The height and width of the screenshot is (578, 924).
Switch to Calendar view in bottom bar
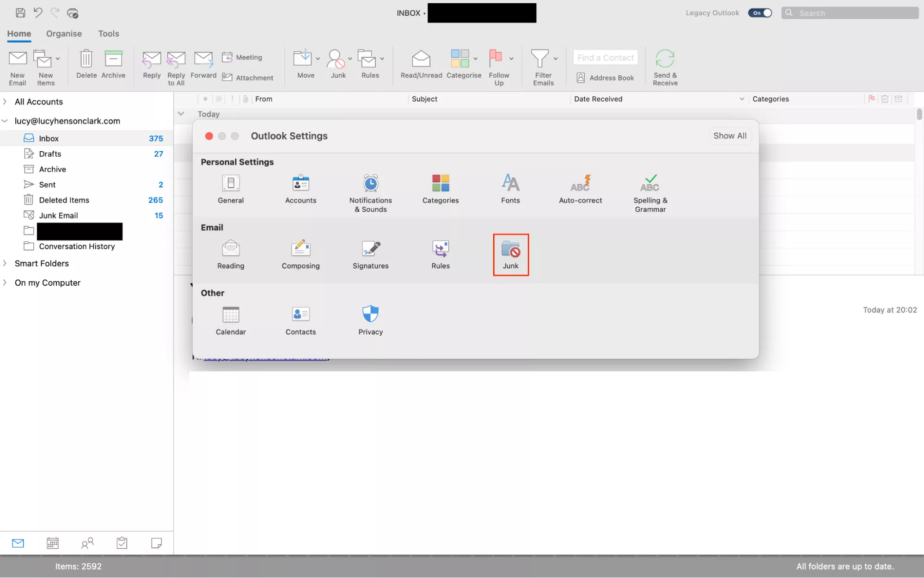53,543
